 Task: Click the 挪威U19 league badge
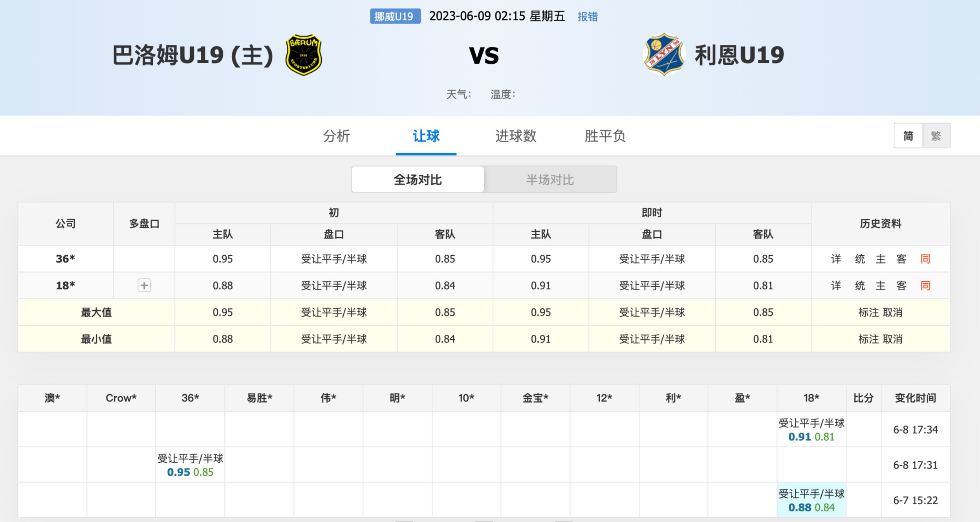click(x=395, y=16)
